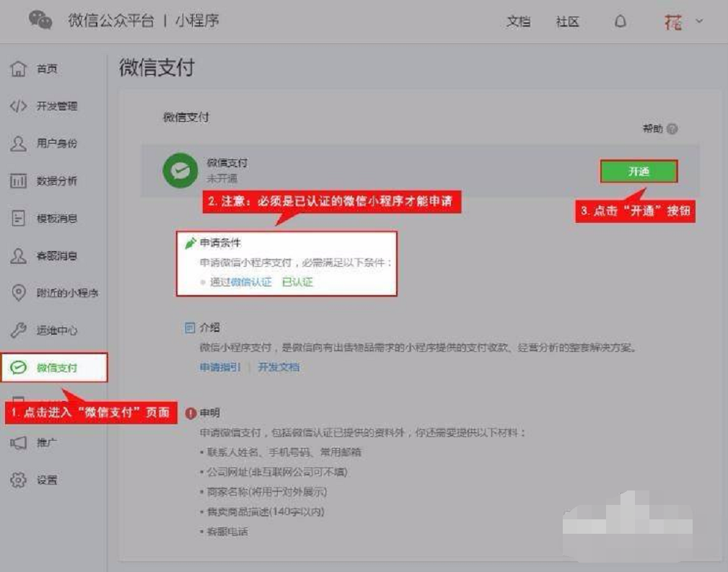Screen dimensions: 728x572
Task: Click the 申请条件 pencil icon
Action: coord(190,243)
